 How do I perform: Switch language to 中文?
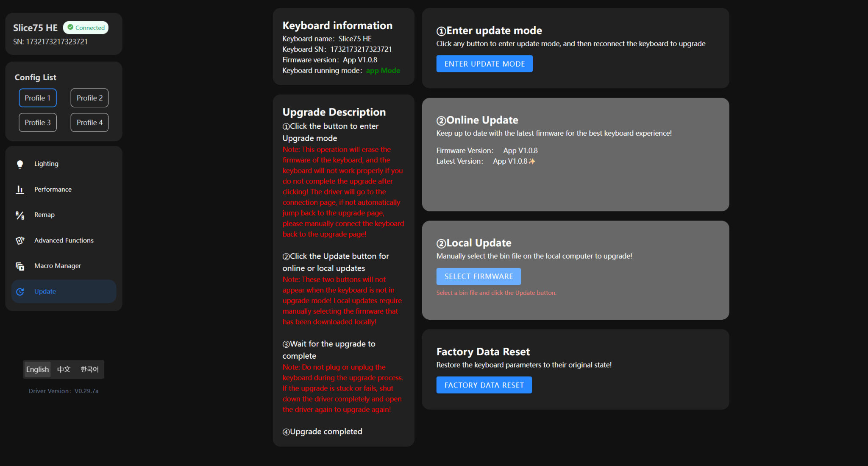coord(64,369)
